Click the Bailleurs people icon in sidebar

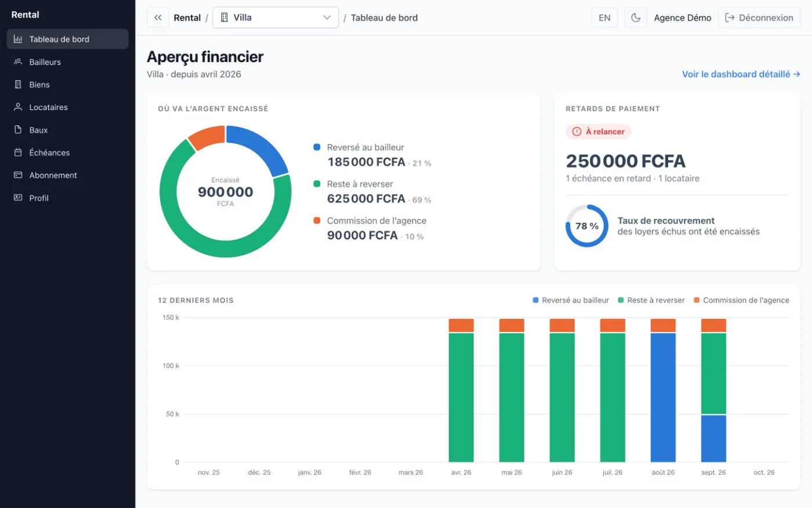tap(18, 62)
